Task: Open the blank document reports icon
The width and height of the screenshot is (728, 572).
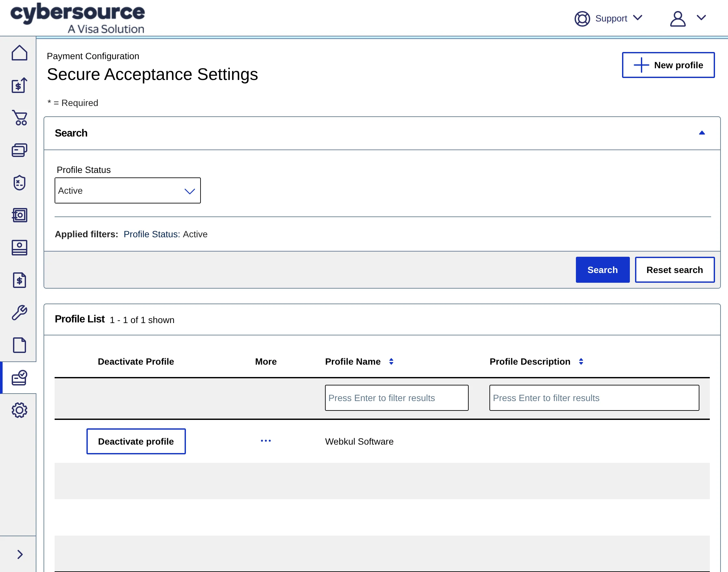Action: click(19, 345)
